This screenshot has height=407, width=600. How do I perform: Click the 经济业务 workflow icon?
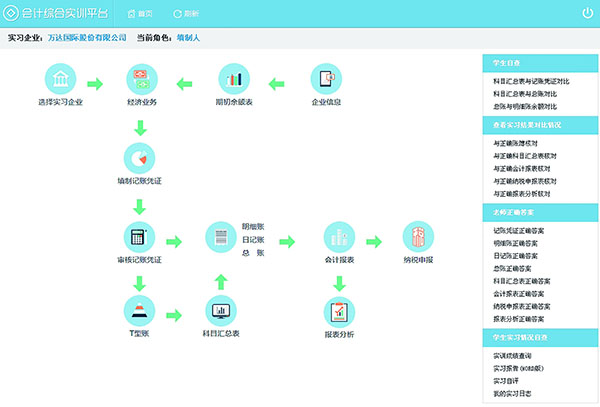click(x=141, y=79)
